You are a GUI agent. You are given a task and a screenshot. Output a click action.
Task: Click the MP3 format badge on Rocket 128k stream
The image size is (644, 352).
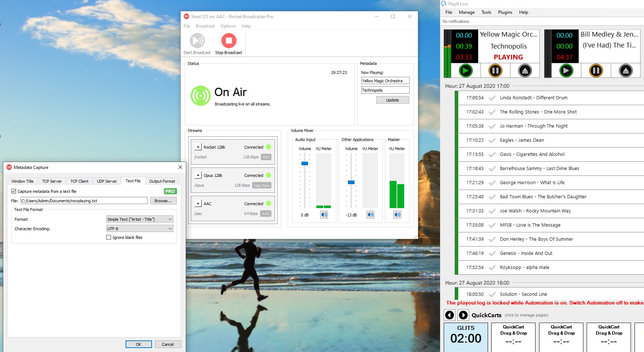266,157
